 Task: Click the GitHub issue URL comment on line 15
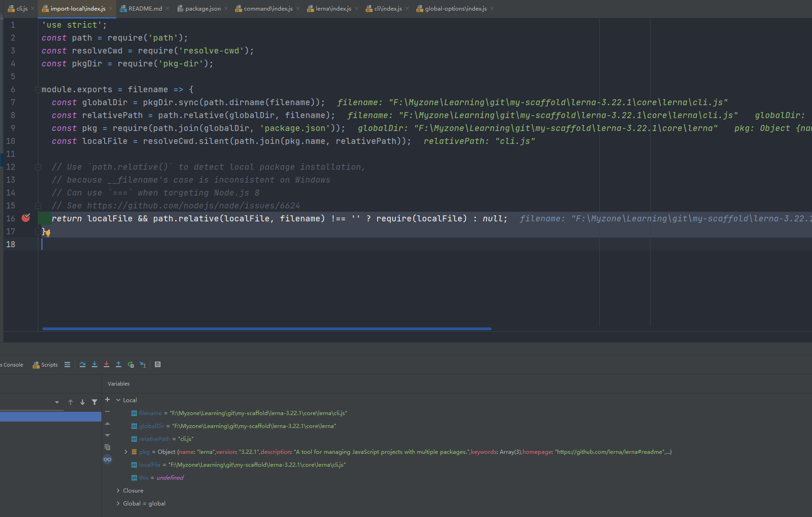[194, 206]
